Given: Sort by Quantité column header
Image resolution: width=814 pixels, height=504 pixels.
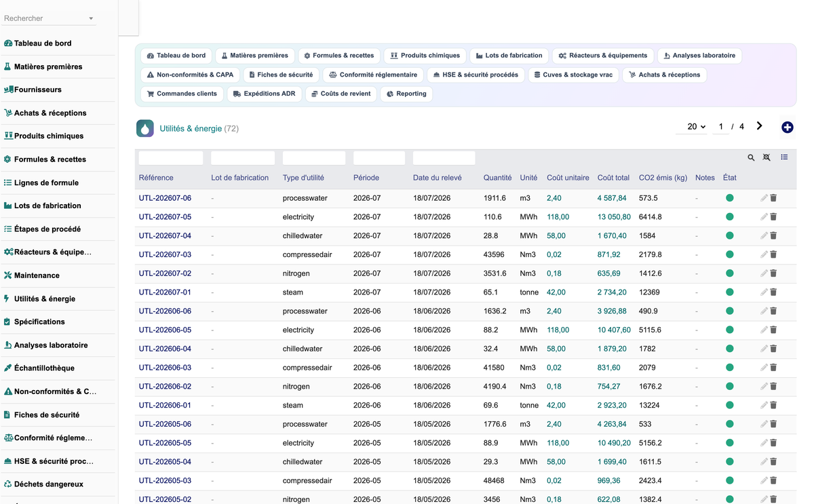Looking at the screenshot, I should 497,178.
